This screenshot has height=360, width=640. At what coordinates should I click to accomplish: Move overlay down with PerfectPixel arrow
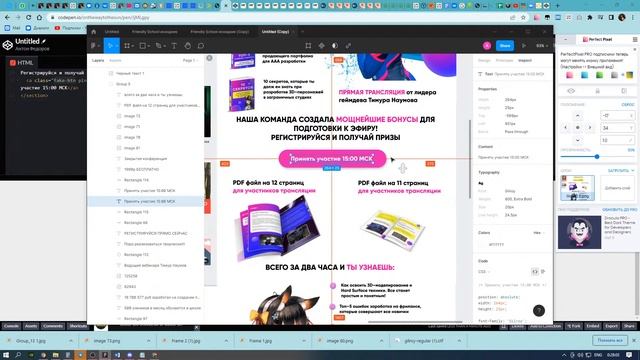click(x=578, y=140)
